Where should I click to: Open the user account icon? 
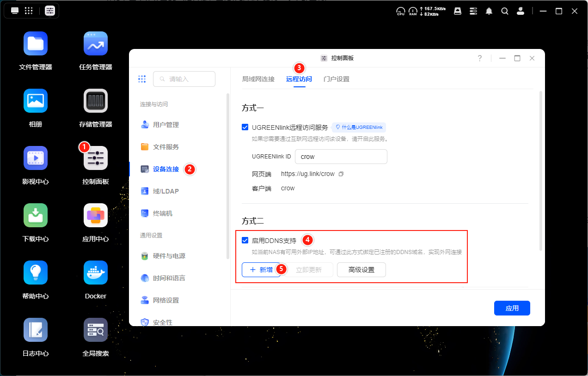(x=521, y=11)
